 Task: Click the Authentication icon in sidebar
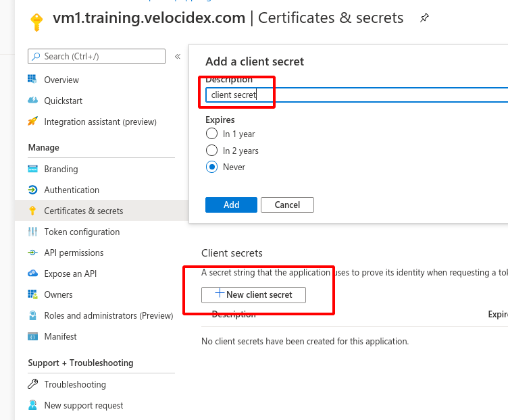32,190
